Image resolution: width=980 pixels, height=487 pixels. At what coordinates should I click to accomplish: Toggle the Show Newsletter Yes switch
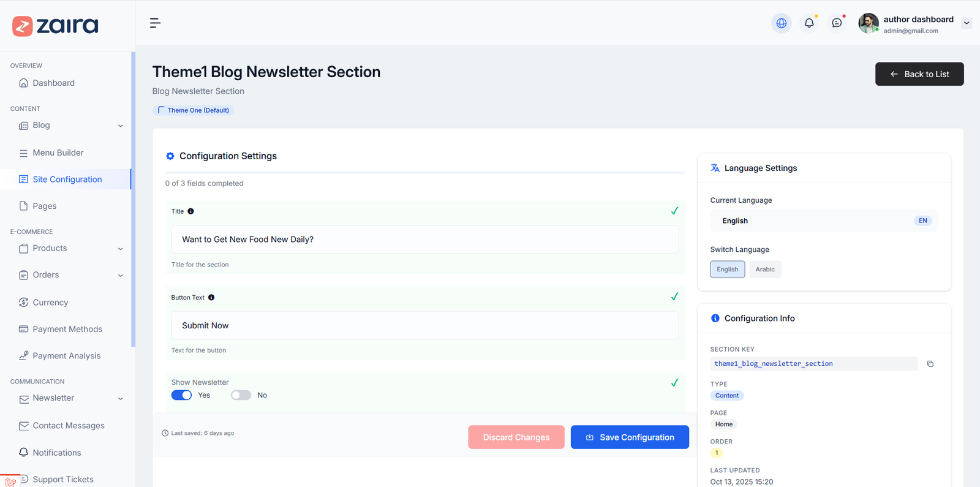pyautogui.click(x=181, y=395)
